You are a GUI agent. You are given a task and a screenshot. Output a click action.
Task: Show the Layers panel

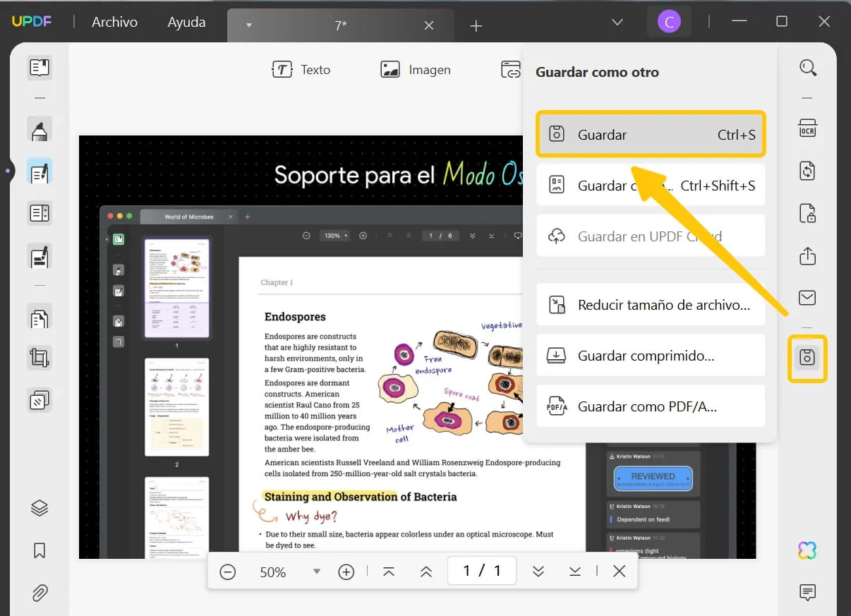coord(40,508)
